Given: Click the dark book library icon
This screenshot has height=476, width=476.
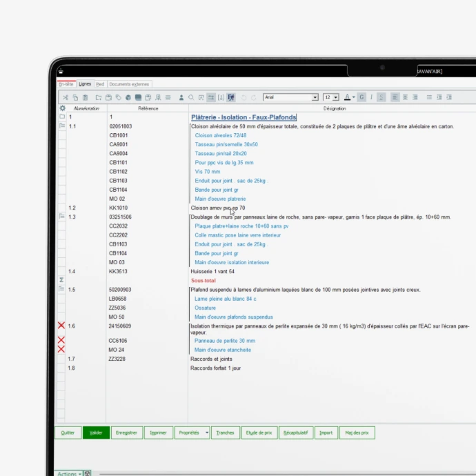Looking at the screenshot, I should click(138, 97).
